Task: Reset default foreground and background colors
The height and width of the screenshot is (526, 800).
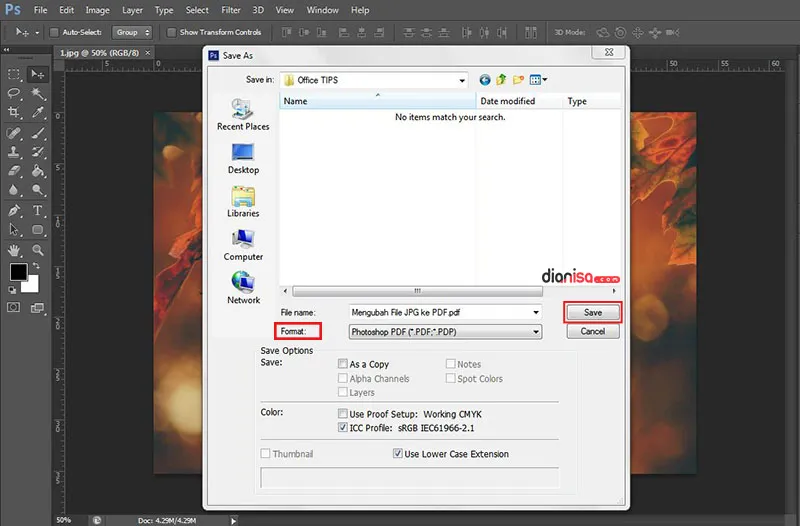Action: tap(12, 290)
